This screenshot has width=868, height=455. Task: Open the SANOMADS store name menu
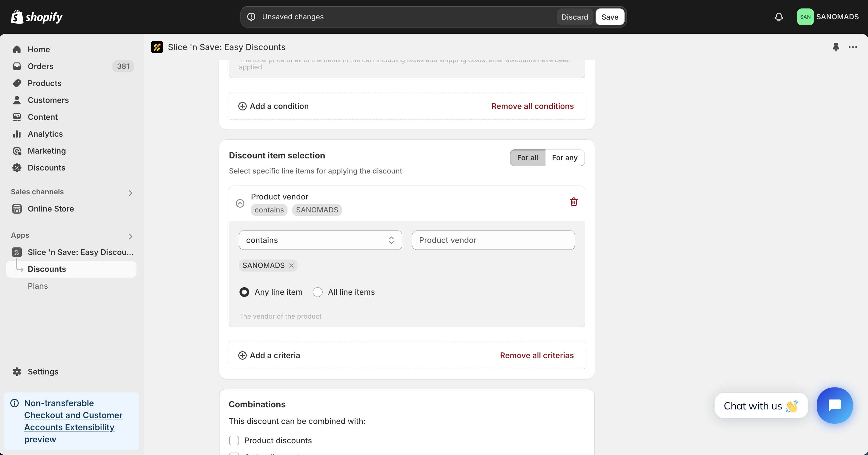tap(837, 17)
